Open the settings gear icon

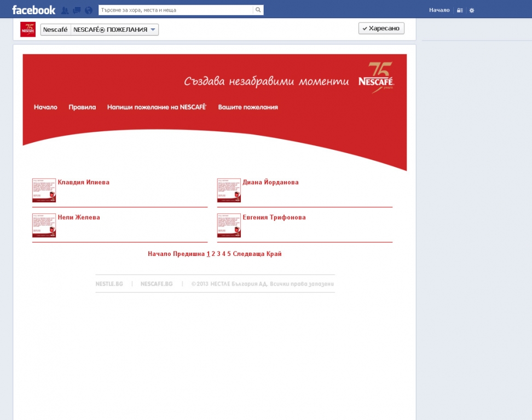point(472,10)
